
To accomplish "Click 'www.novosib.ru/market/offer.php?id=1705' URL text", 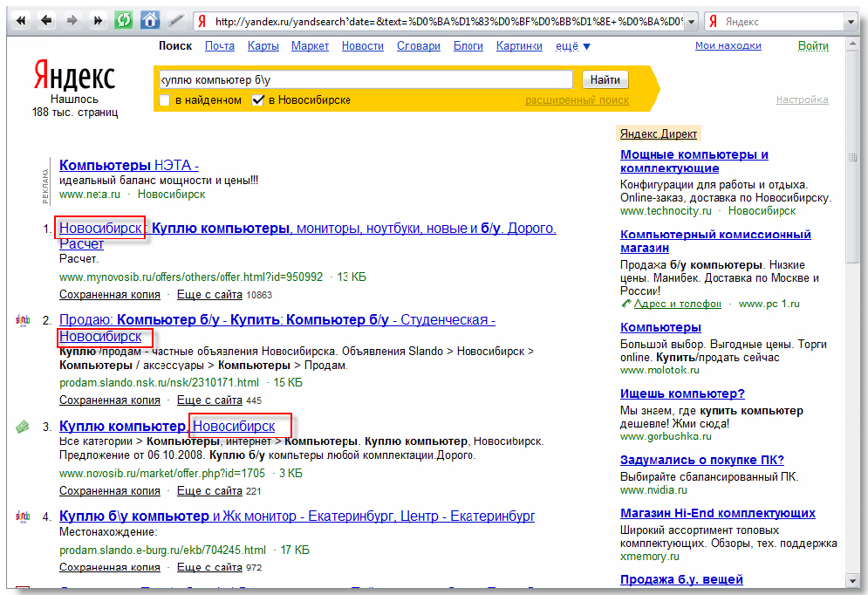I will coord(162,473).
